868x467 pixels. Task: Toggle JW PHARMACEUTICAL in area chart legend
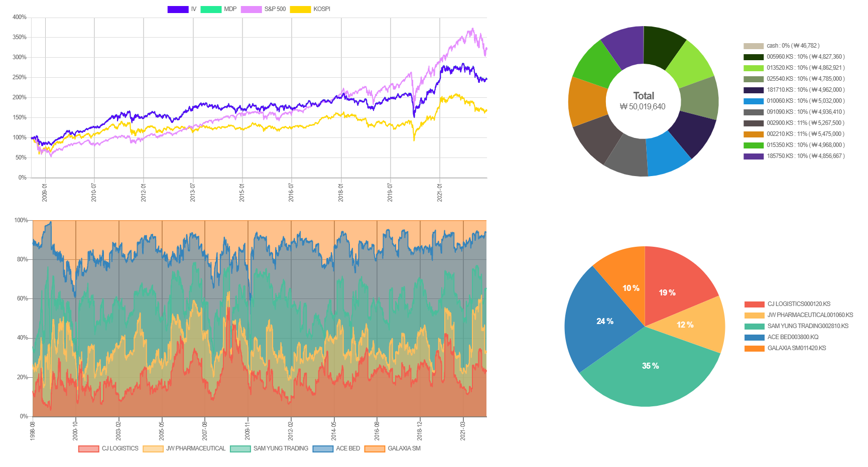[x=184, y=448]
